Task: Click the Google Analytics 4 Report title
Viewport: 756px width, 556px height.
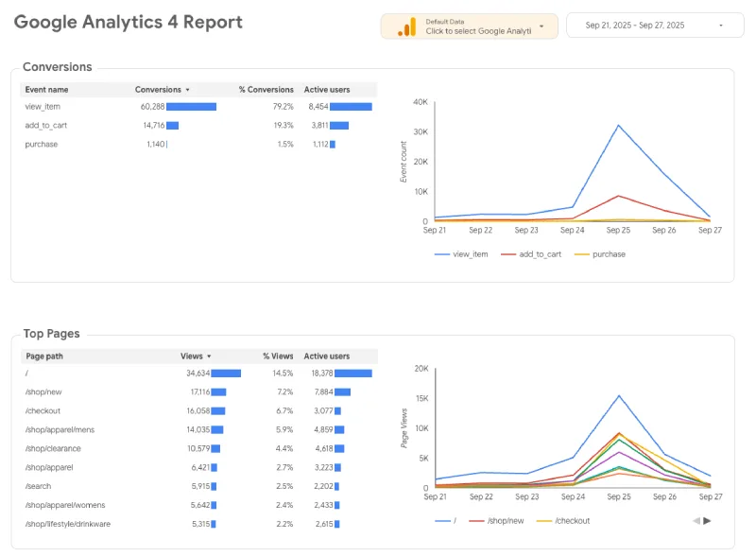Action: coord(128,22)
